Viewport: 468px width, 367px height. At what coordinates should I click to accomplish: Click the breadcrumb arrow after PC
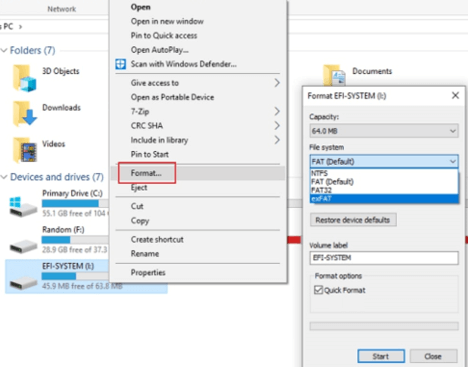20,27
